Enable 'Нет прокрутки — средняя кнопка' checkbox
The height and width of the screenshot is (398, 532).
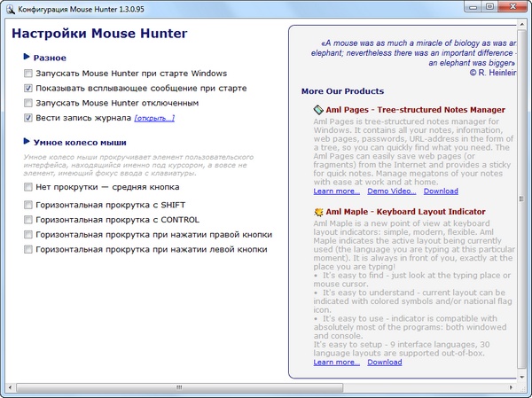28,187
